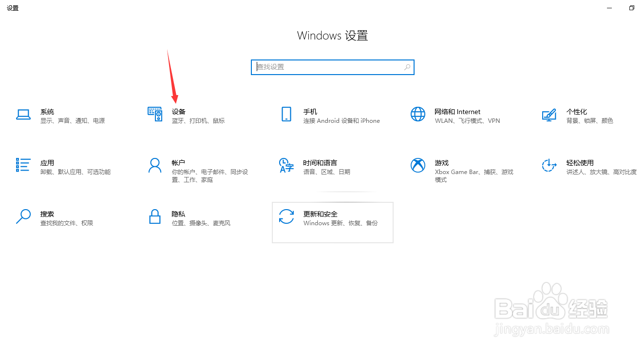Image resolution: width=644 pixels, height=351 pixels.
Task: Click the text 连接 Android 设备和 iPhone
Action: pos(341,121)
